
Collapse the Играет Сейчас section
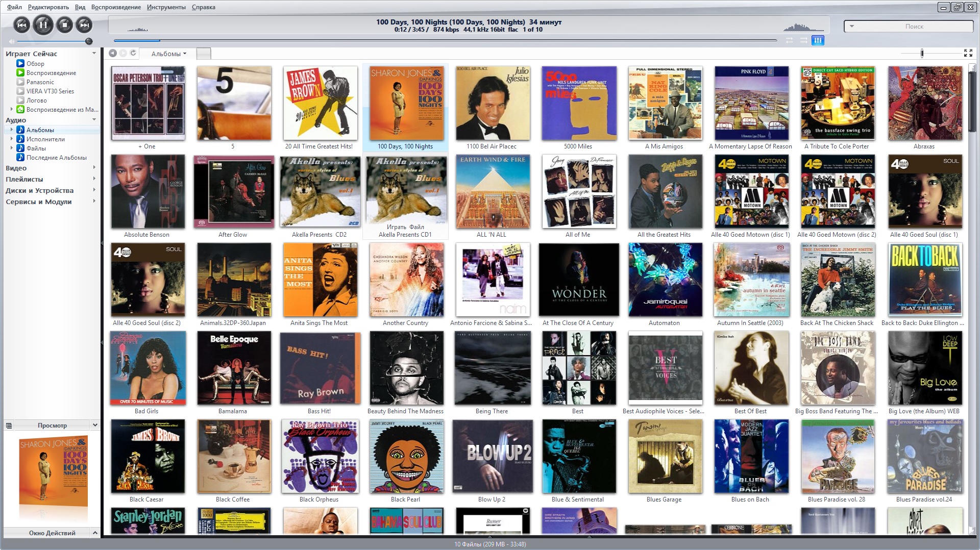point(94,53)
